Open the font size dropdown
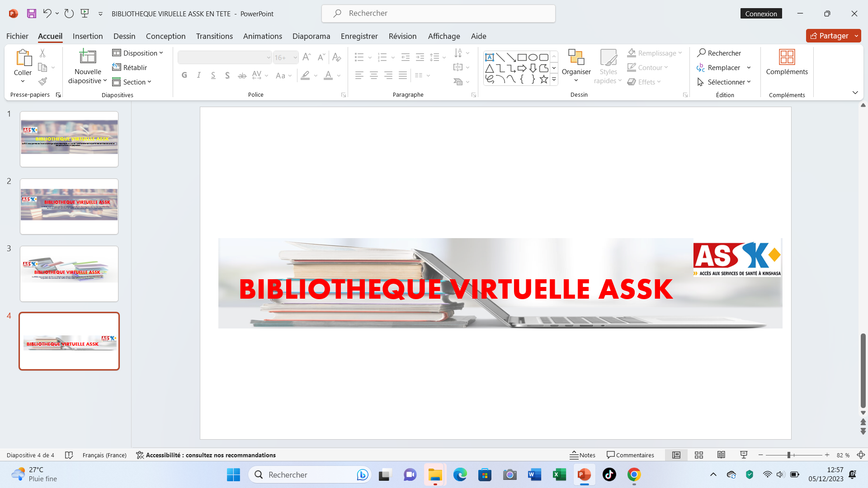Viewport: 868px width, 488px height. click(295, 57)
